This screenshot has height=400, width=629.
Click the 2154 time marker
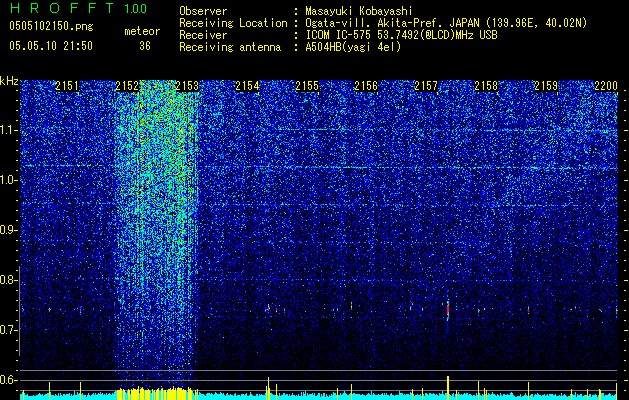[x=247, y=85]
